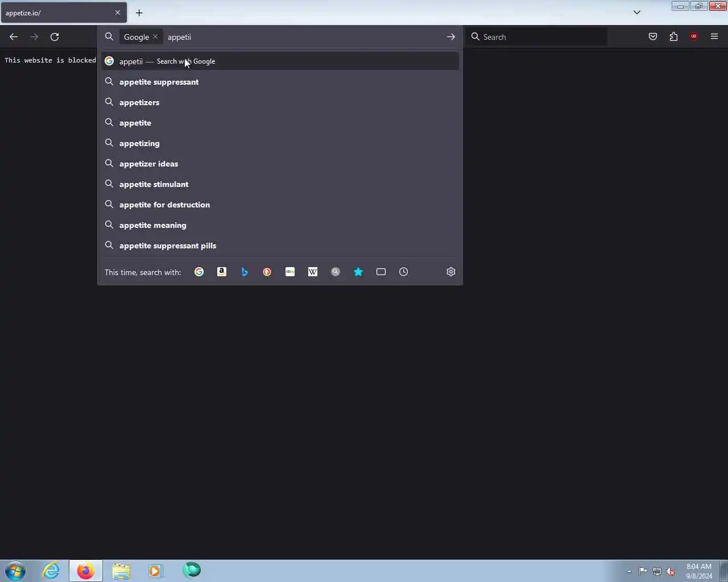Select the appetize.io tab

click(64, 13)
